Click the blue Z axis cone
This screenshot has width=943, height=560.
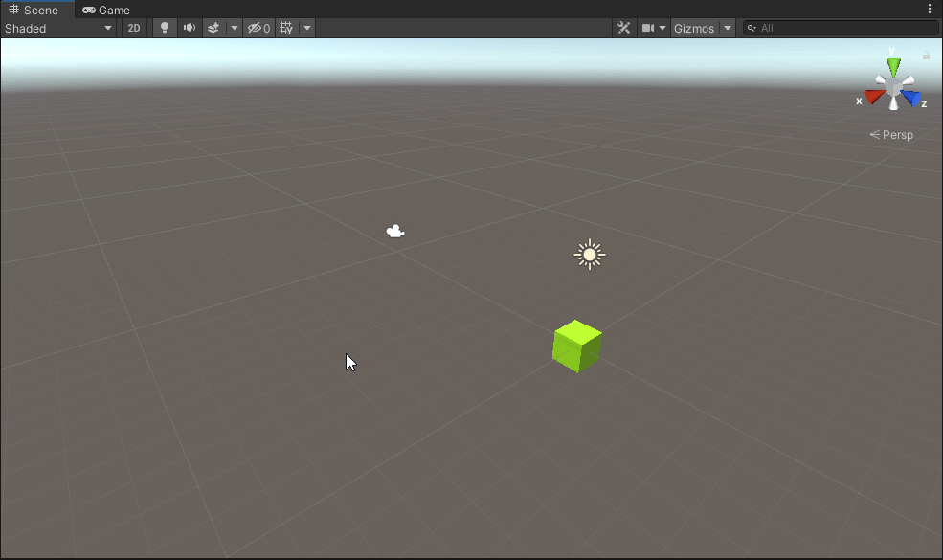click(x=911, y=98)
